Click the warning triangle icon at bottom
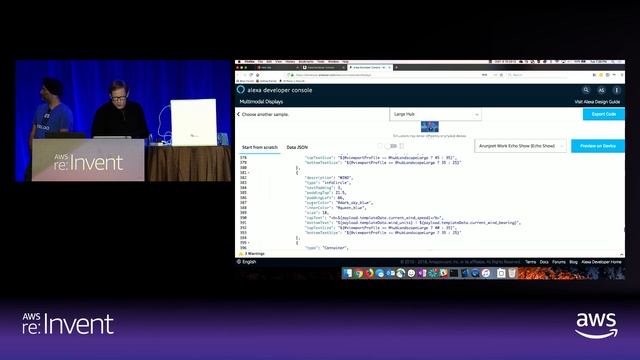This screenshot has height=360, width=640. [241, 253]
